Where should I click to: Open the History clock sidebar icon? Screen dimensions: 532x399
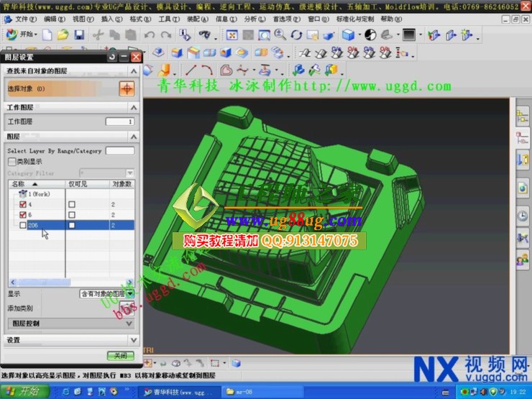pyautogui.click(x=522, y=215)
